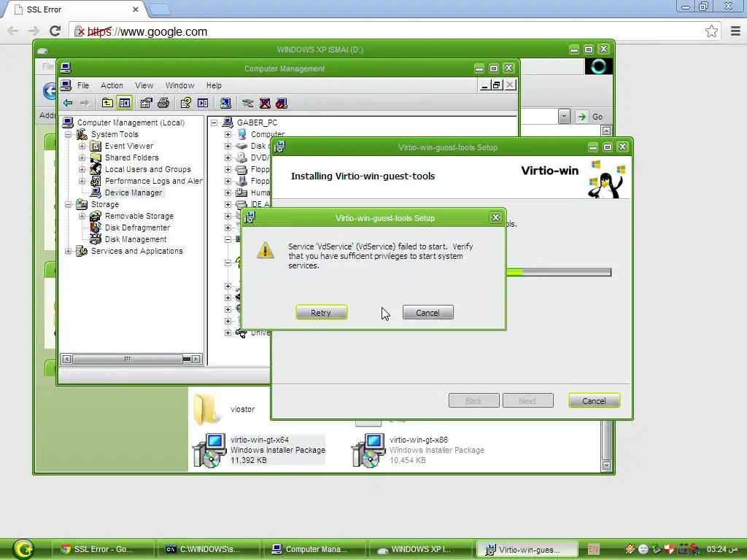747x560 pixels.
Task: Select Device Manager in the console tree
Action: pyautogui.click(x=133, y=192)
